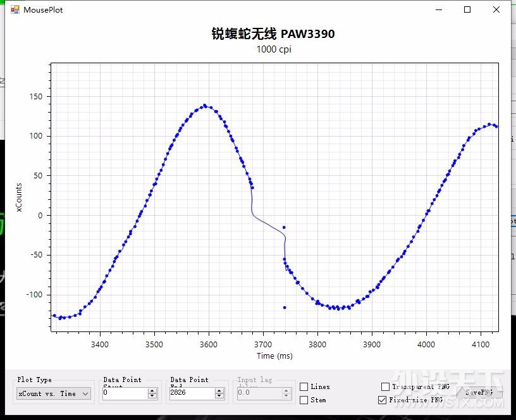516x420 pixels.
Task: Click the 4100 tick label on time axis
Action: pos(481,345)
